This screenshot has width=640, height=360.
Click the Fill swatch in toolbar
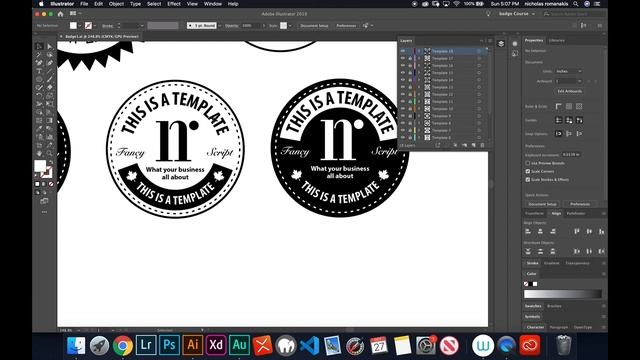coord(40,166)
